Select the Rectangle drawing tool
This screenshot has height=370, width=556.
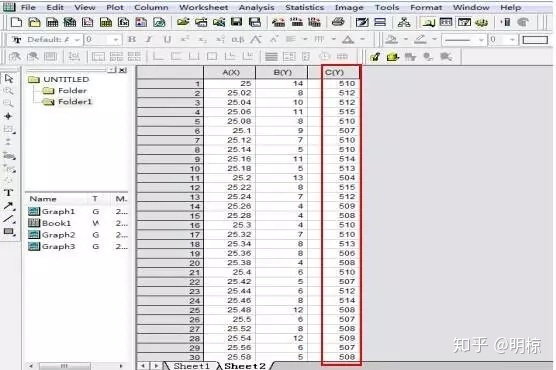[x=9, y=232]
